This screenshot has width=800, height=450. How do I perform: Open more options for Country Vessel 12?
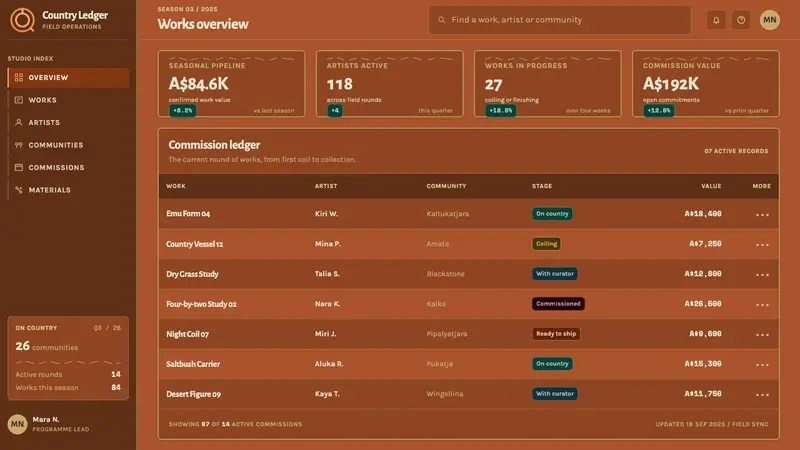click(x=762, y=244)
